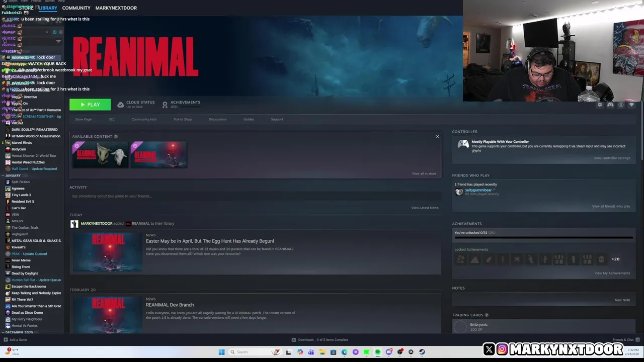Open saltygummibear's avatar
The width and height of the screenshot is (644, 362).
coord(459,192)
